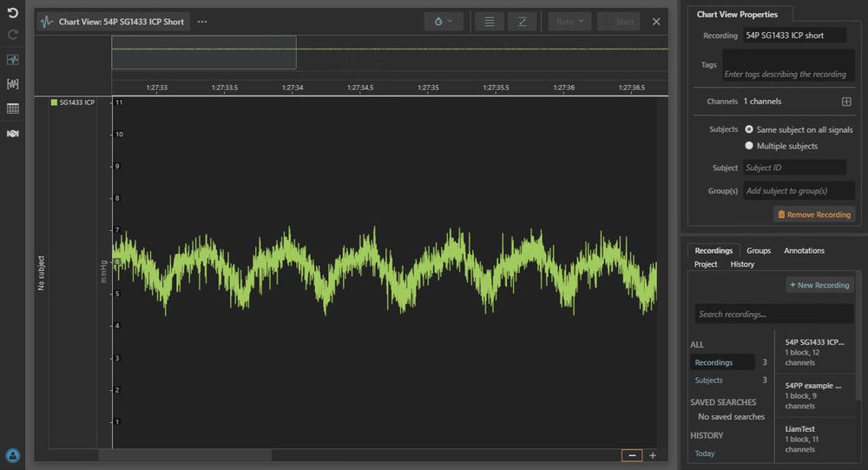Switch to the Annotations tab
Image resolution: width=868 pixels, height=470 pixels.
coord(804,250)
